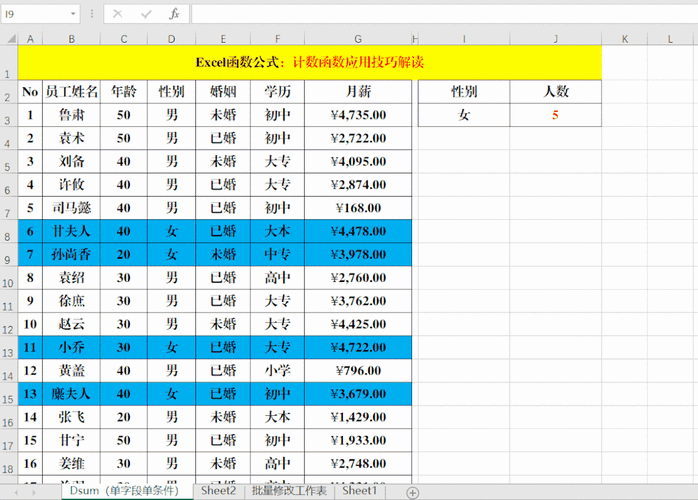This screenshot has height=500, width=698.
Task: Click the salary cell ¥2,748.00
Action: tap(358, 463)
